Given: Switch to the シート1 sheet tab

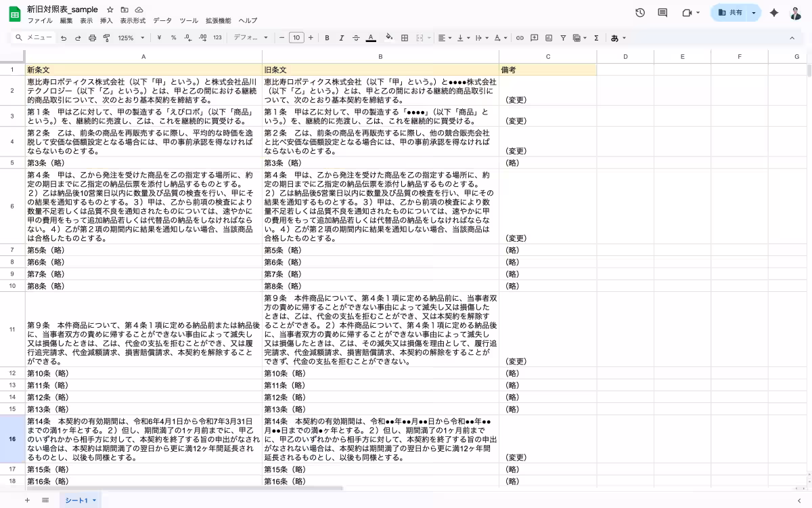Looking at the screenshot, I should (x=76, y=500).
